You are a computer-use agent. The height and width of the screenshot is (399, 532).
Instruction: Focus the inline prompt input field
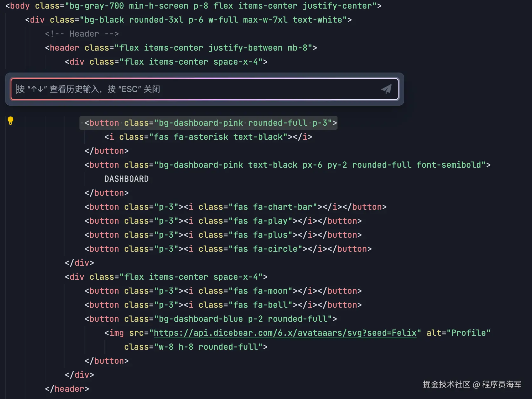pyautogui.click(x=197, y=89)
